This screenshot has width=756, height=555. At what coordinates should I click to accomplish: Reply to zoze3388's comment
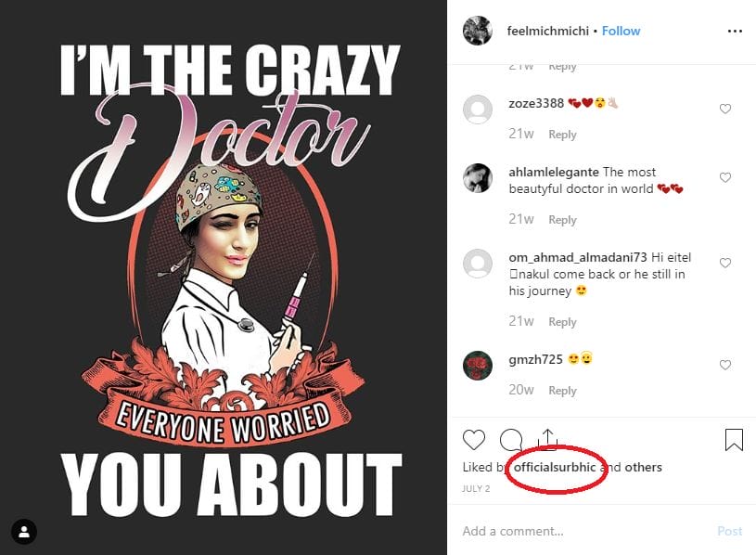(x=562, y=135)
